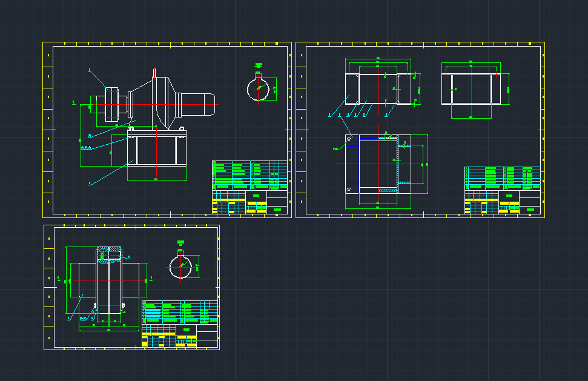Viewport: 588px width, 381px height.
Task: Select the title block of the top-left sheet
Action: click(249, 187)
